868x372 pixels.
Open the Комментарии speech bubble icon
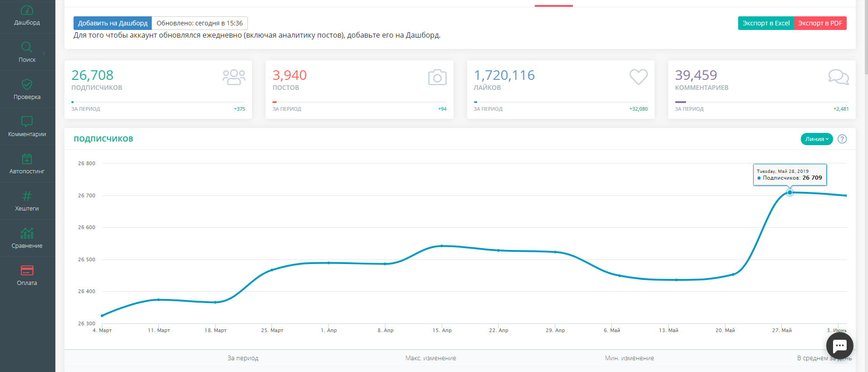click(27, 121)
